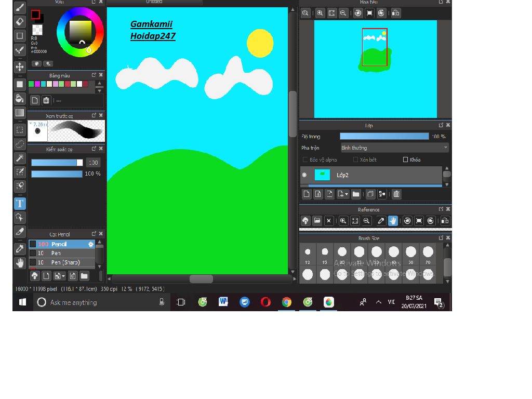Screen dimensions: 532x399
Task: Select the rectangular Selection tool
Action: tap(20, 130)
